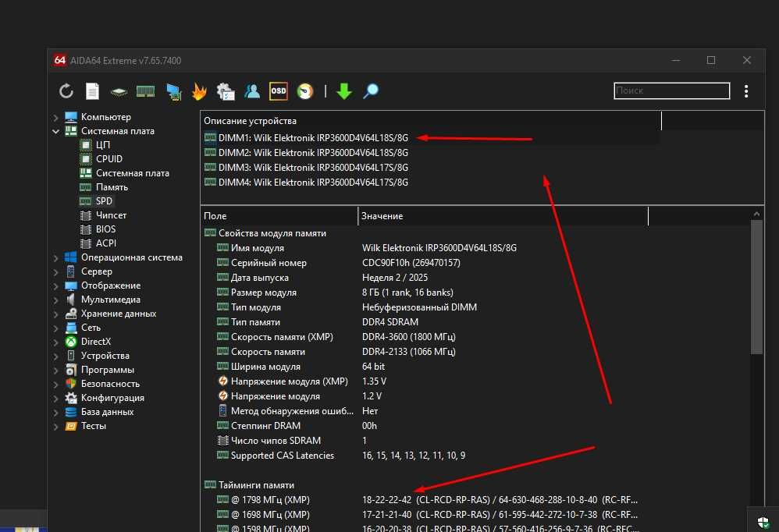
Task: Collapse the Системная плата tree node
Action: coord(55,132)
